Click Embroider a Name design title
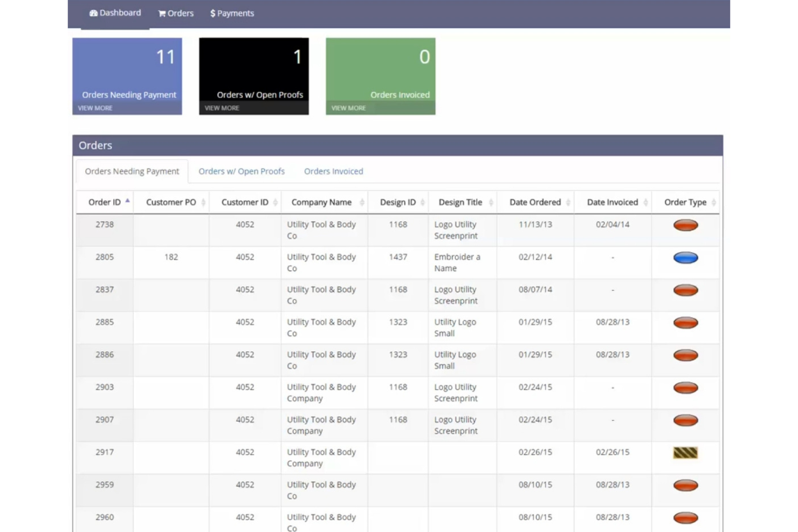 pyautogui.click(x=457, y=262)
